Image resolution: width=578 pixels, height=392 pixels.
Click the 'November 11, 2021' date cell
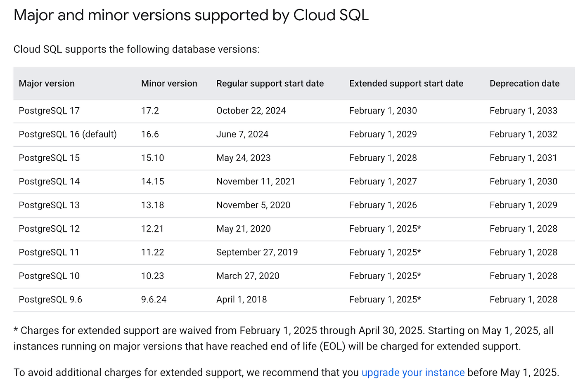256,182
